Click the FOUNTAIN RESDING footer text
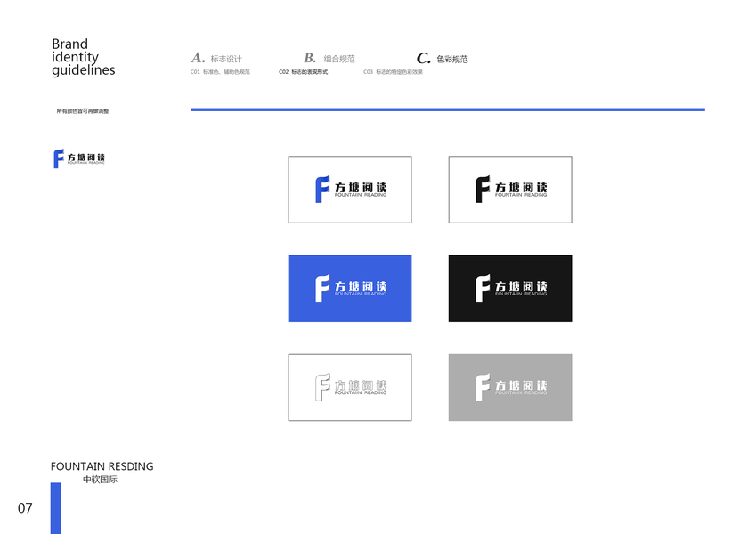 (x=102, y=466)
